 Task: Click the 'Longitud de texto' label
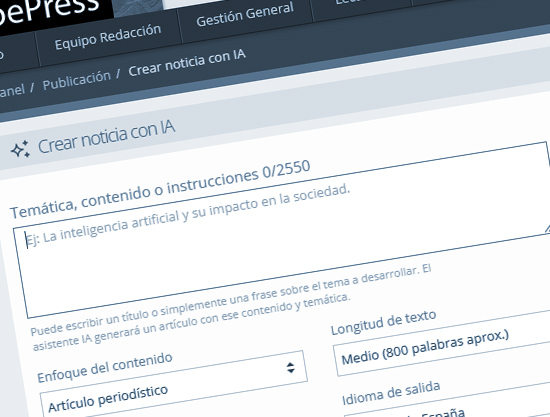click(x=384, y=322)
